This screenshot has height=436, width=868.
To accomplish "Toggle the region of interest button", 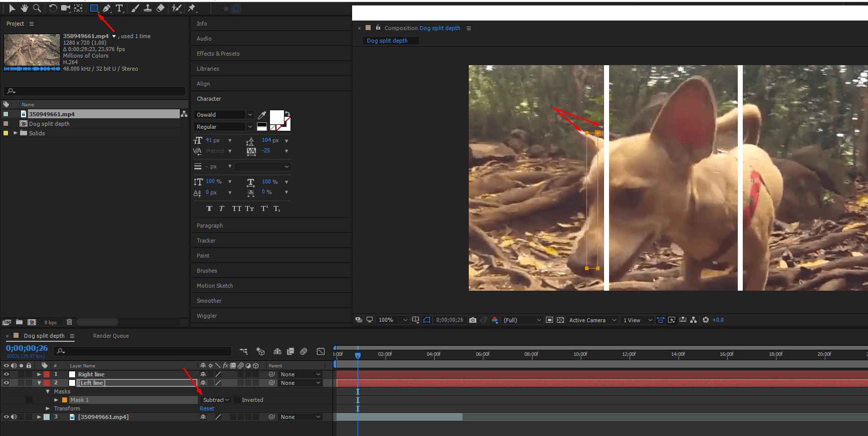I will (549, 320).
